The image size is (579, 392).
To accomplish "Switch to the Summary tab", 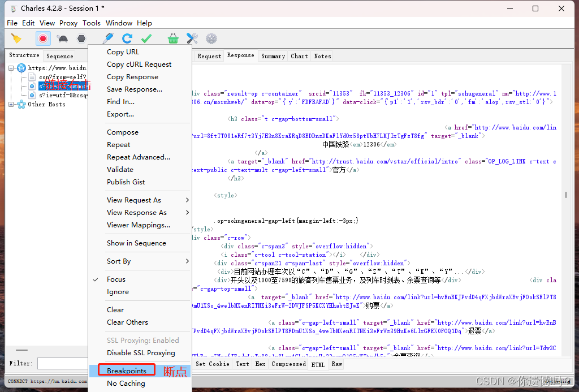I will [x=273, y=56].
